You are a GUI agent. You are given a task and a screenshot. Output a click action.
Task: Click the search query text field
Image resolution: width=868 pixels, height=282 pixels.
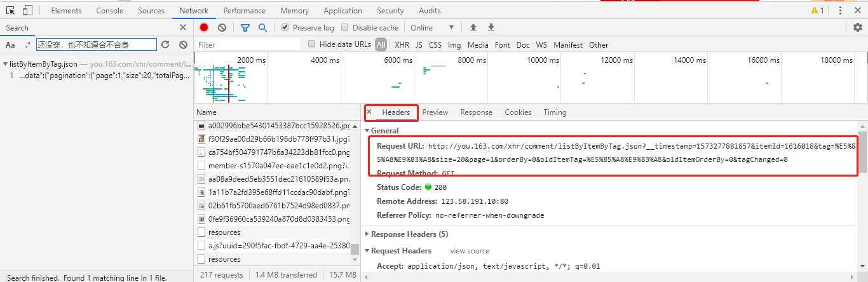coord(95,44)
